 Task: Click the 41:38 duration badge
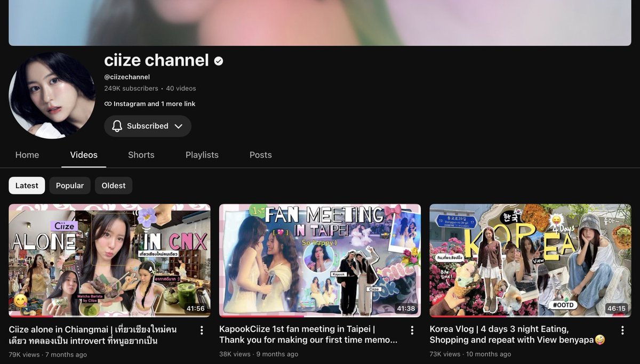tap(406, 309)
